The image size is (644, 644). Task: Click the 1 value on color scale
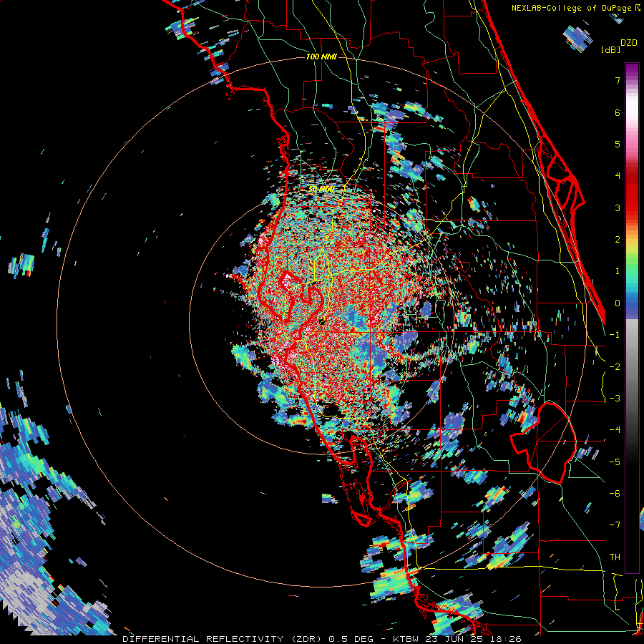click(618, 271)
